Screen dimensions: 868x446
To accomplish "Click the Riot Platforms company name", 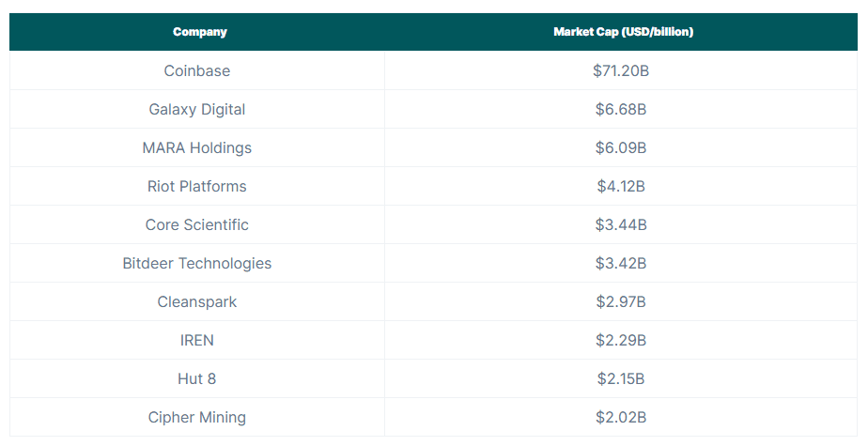I will (x=197, y=187).
